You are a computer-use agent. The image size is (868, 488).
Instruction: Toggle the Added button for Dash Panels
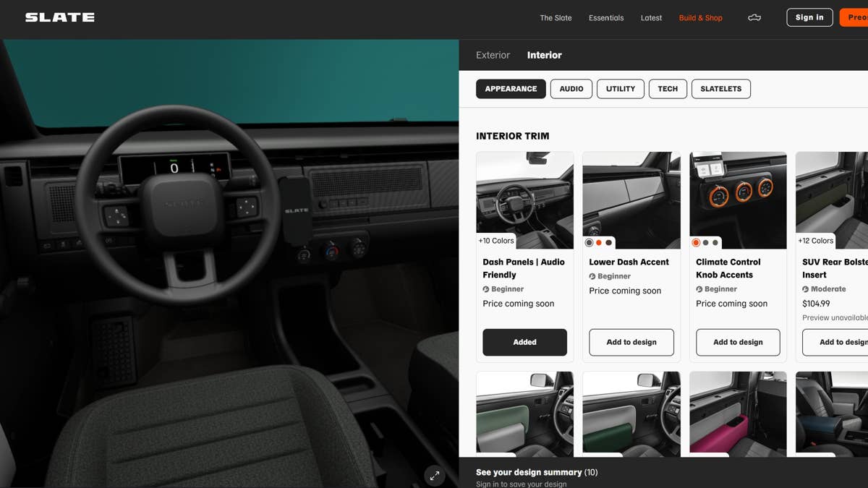tap(525, 342)
